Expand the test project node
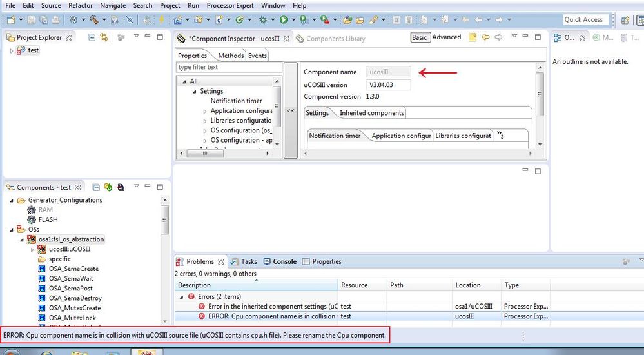 coord(12,50)
